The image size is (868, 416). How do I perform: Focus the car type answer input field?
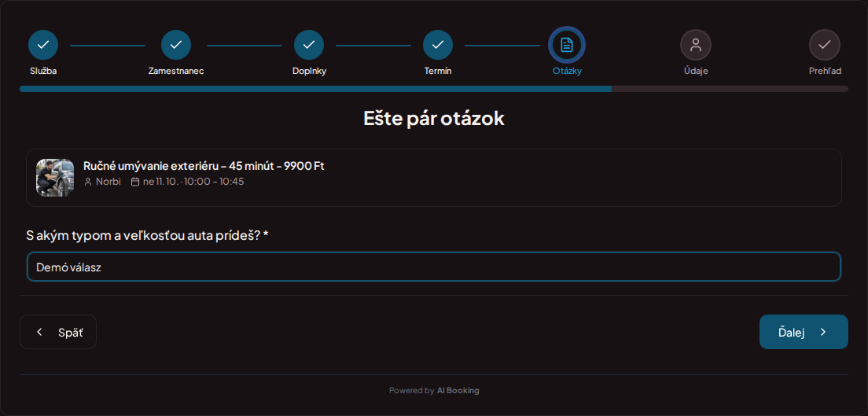[434, 267]
